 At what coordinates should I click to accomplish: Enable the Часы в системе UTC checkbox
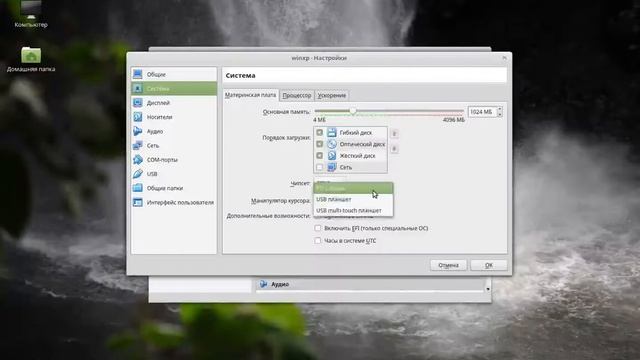pyautogui.click(x=318, y=240)
